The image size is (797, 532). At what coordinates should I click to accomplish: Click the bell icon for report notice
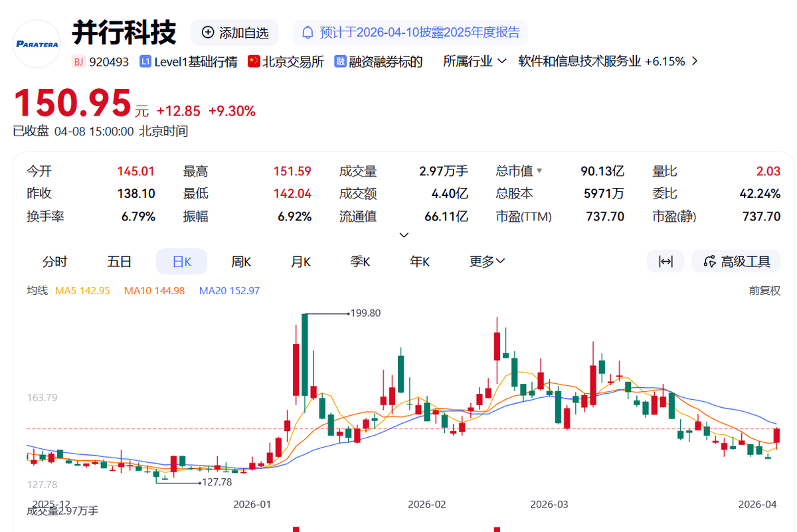click(x=308, y=33)
